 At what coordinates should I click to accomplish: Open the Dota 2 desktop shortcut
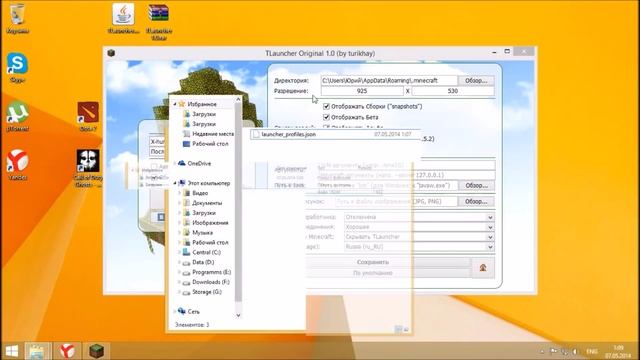[88, 116]
